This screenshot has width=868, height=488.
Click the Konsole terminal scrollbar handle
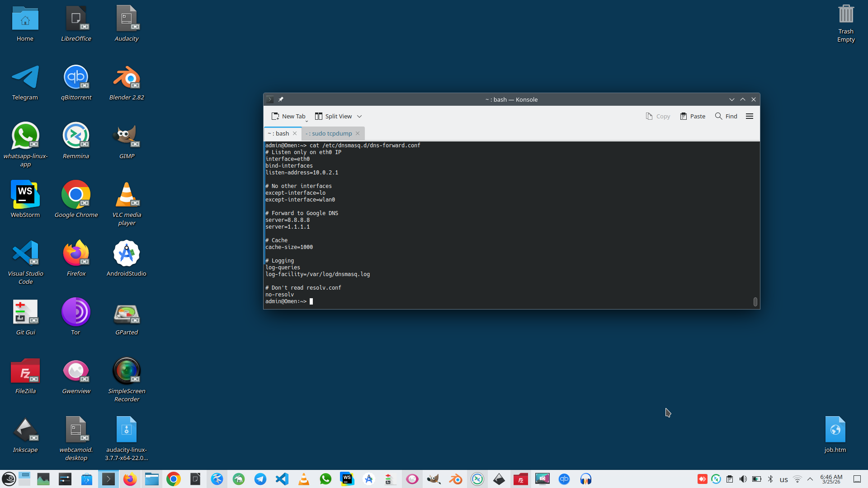(755, 301)
